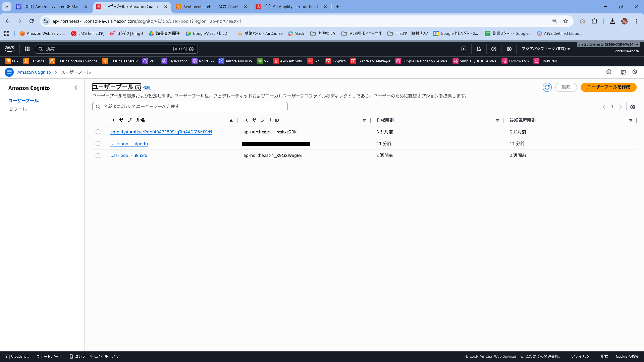Click the user pool search field

point(190,107)
